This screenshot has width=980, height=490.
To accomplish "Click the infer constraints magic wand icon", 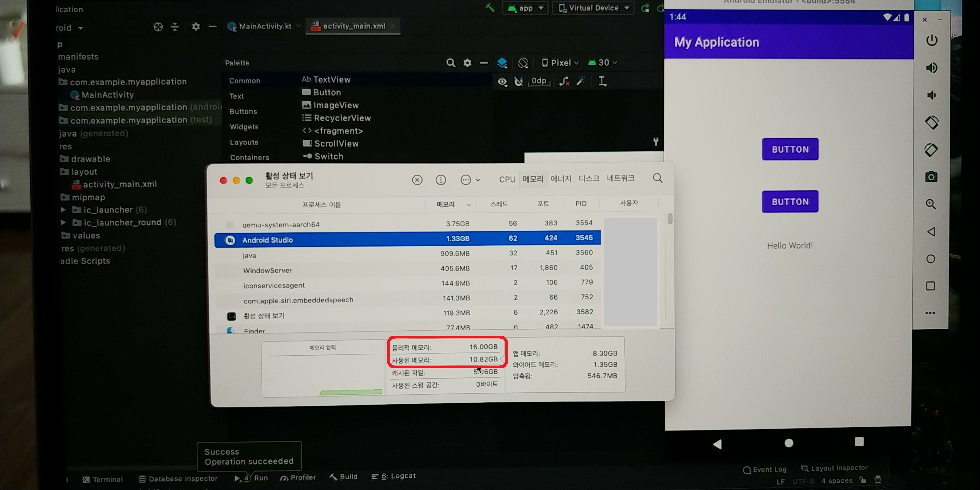I will (581, 81).
